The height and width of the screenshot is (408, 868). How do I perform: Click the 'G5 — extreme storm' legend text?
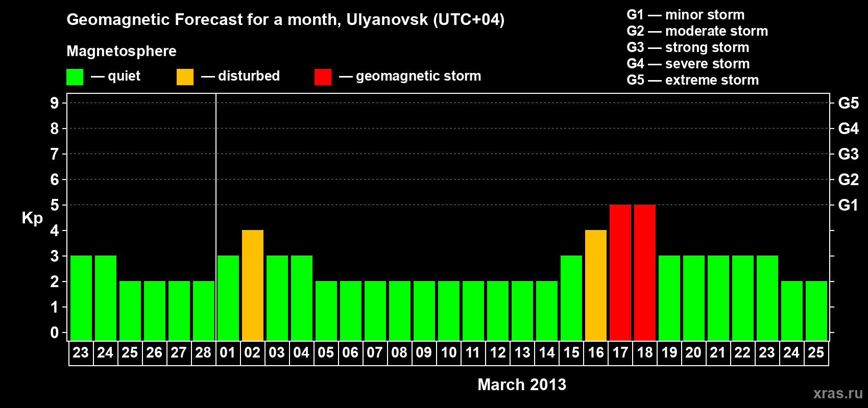pyautogui.click(x=693, y=80)
